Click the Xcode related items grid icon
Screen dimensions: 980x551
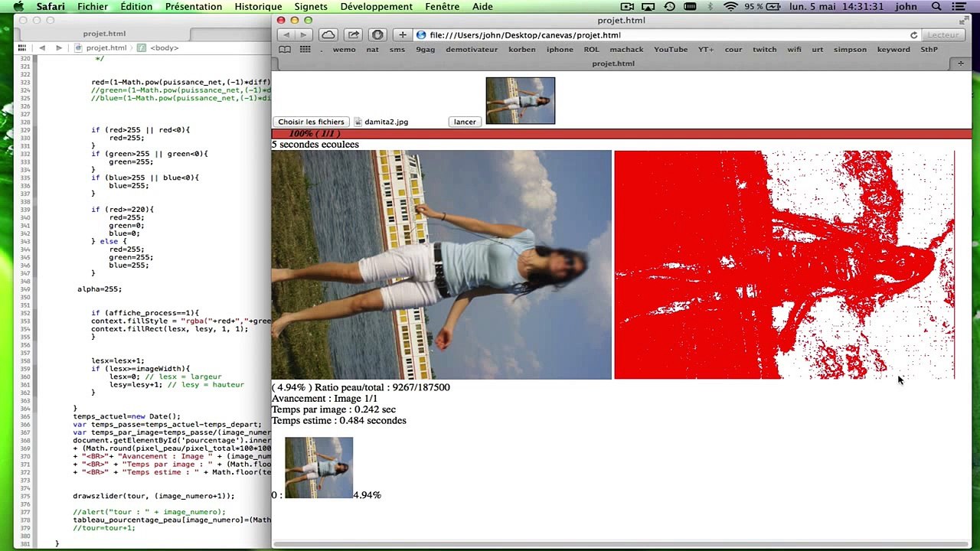tap(21, 47)
